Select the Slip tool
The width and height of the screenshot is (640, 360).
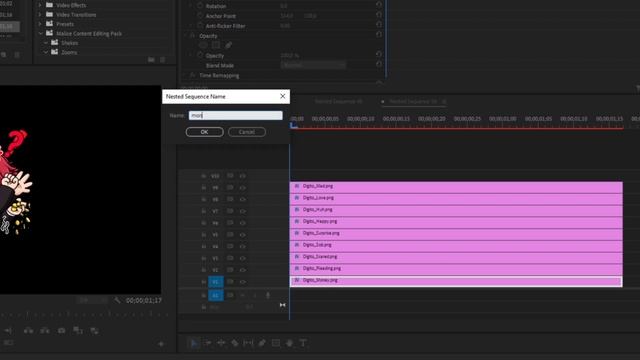pyautogui.click(x=248, y=343)
